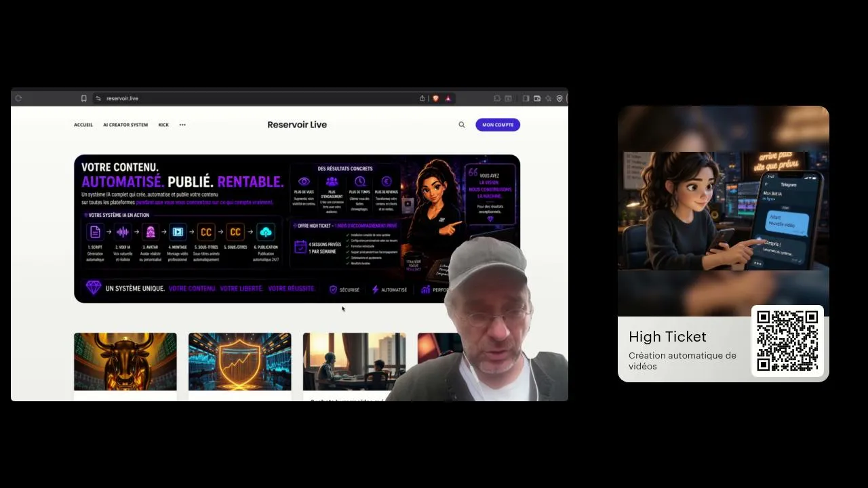The image size is (868, 488).
Task: Open the Brave Rewards triangle icon
Action: pyautogui.click(x=448, y=98)
